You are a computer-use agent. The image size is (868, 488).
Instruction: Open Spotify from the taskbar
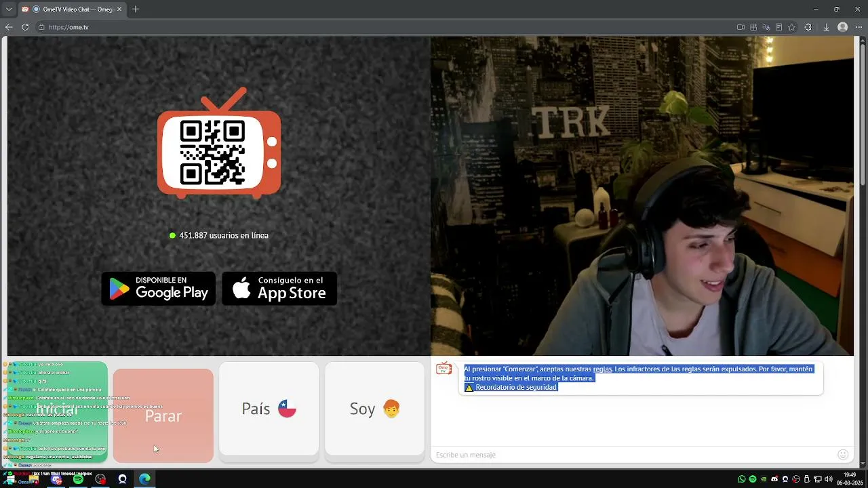point(78,479)
